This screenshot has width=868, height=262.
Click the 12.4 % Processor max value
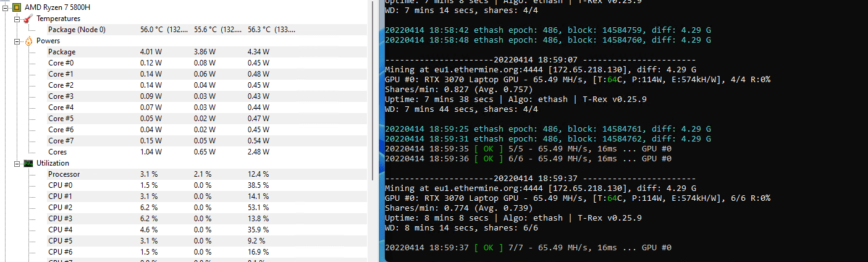point(259,174)
